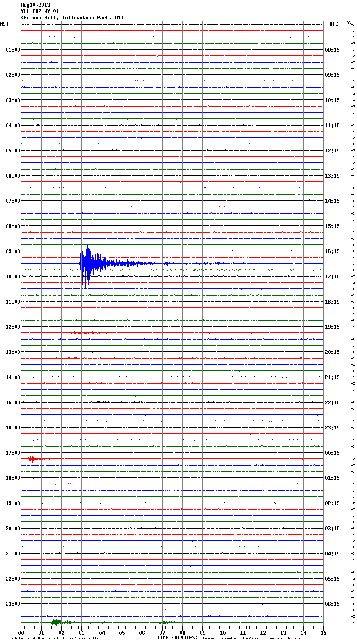Select the 16:15 UTC time label

point(332,251)
